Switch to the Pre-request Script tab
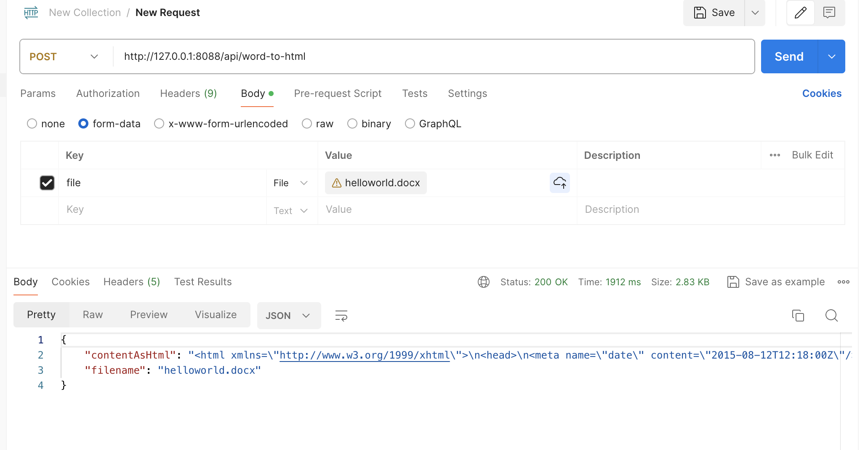The height and width of the screenshot is (450, 868). pyautogui.click(x=338, y=94)
